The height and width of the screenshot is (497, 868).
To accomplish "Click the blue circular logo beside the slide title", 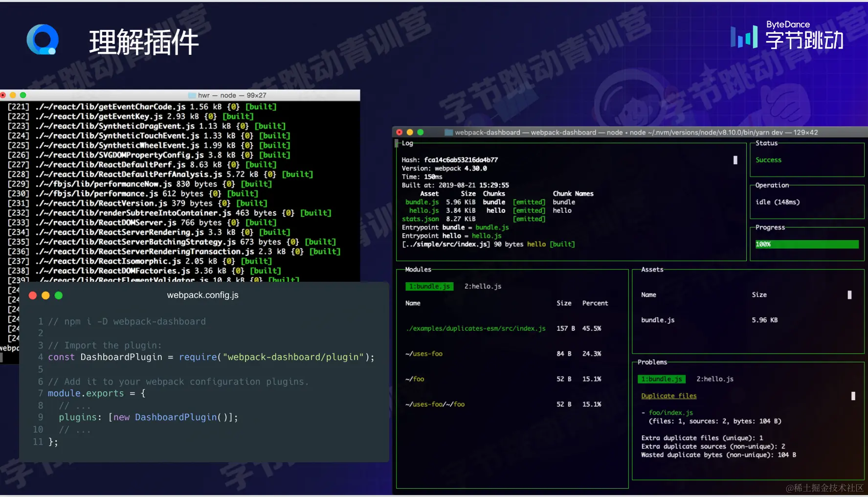I will pyautogui.click(x=43, y=40).
